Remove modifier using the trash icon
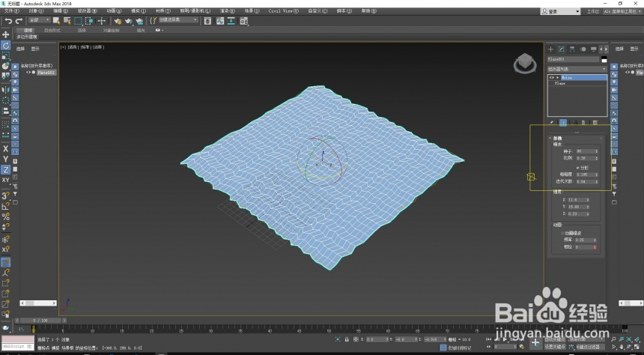 pos(583,122)
